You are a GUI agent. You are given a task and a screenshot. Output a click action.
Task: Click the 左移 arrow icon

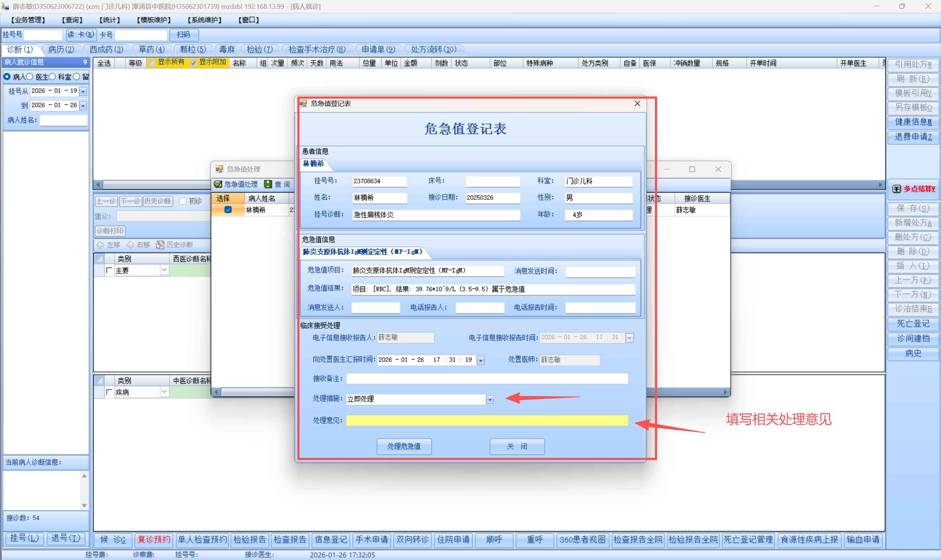click(x=100, y=245)
